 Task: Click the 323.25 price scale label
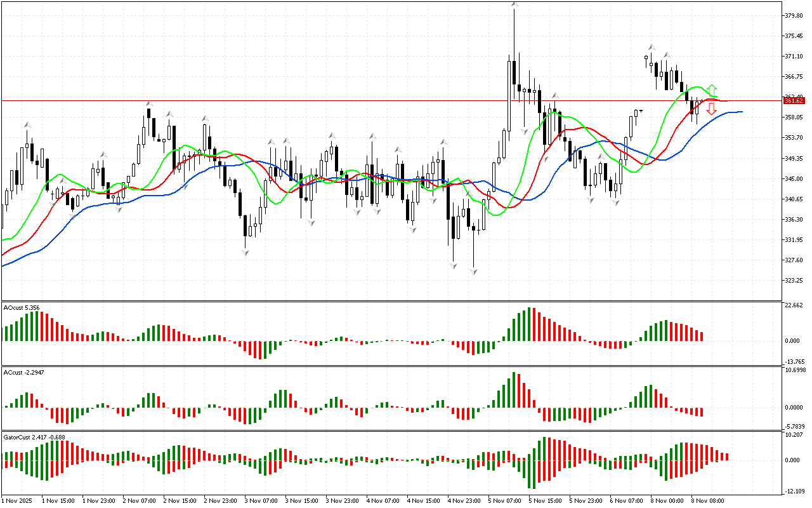(x=794, y=280)
